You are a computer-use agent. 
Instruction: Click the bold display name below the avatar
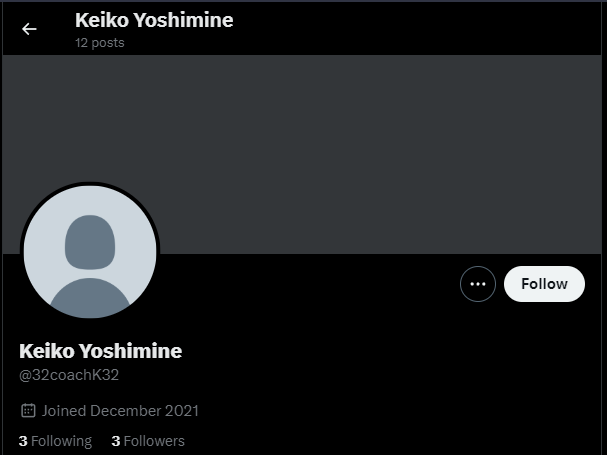point(100,351)
